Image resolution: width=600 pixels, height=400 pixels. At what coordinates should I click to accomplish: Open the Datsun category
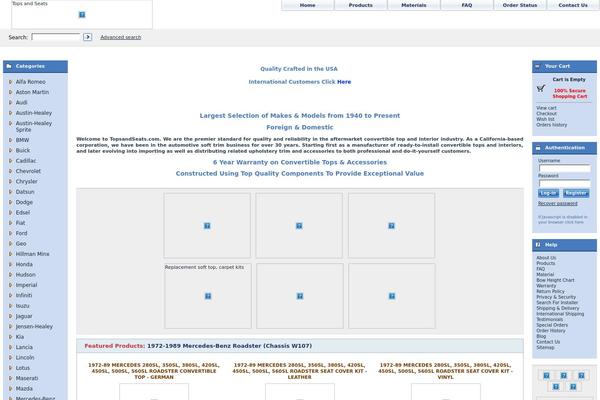(25, 192)
